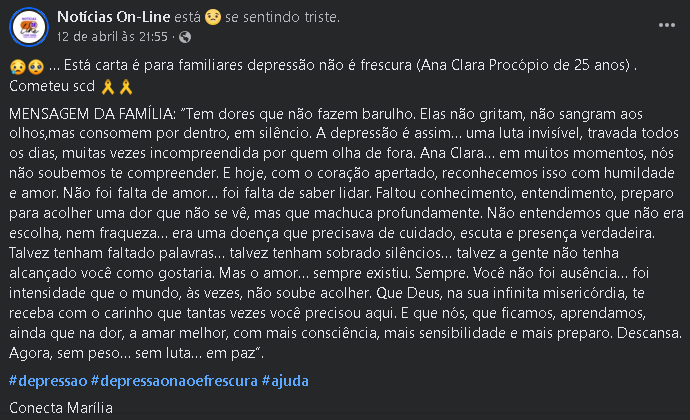The image size is (690, 420).
Task: Open the #depressao hashtag
Action: 45,381
